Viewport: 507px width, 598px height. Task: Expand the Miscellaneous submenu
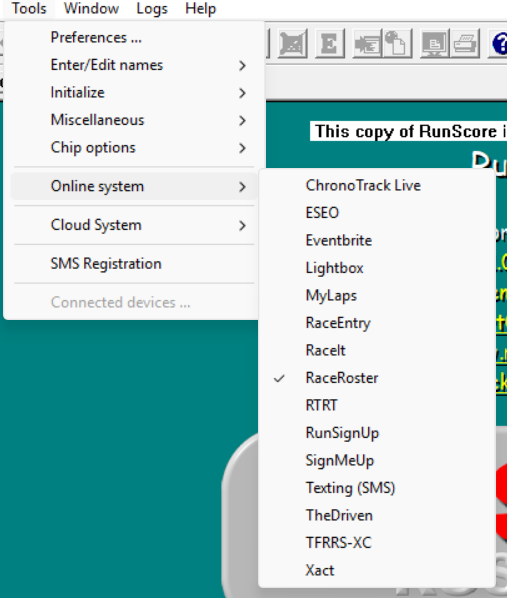134,120
